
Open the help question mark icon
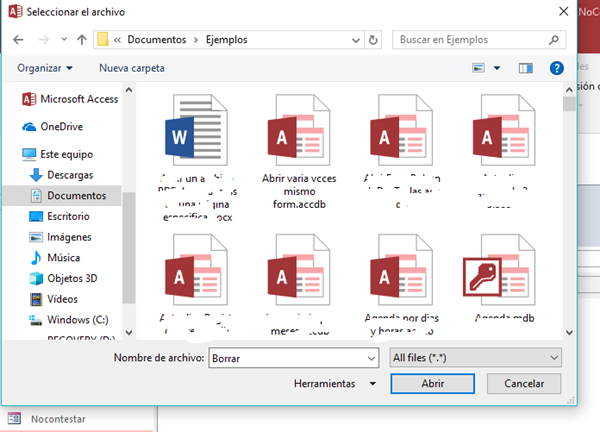click(557, 68)
